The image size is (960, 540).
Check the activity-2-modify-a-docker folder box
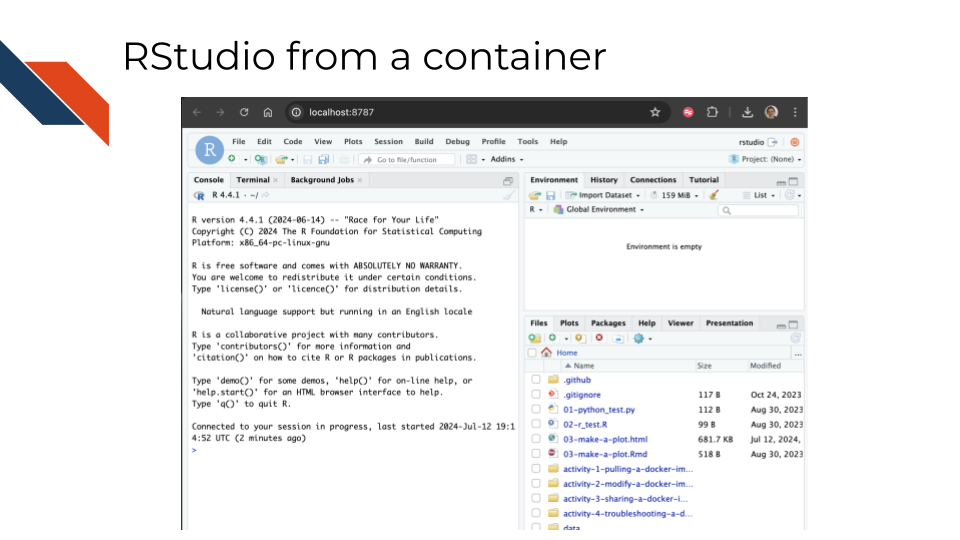pyautogui.click(x=536, y=484)
